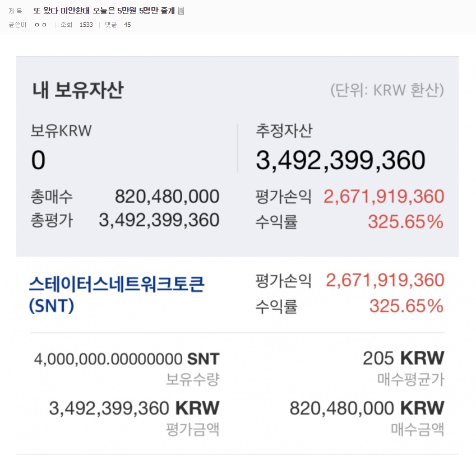476x455 pixels.
Task: Click the summary 수익률 325.65% value
Action: (x=405, y=222)
